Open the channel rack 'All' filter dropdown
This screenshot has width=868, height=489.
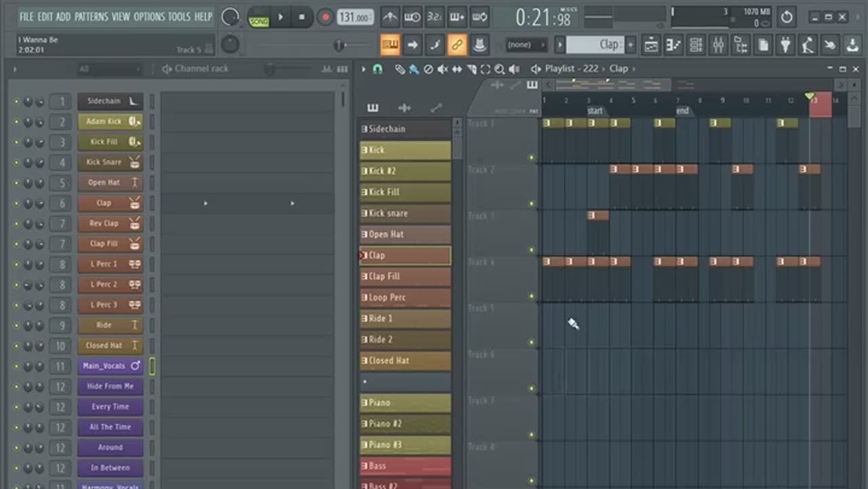click(108, 69)
